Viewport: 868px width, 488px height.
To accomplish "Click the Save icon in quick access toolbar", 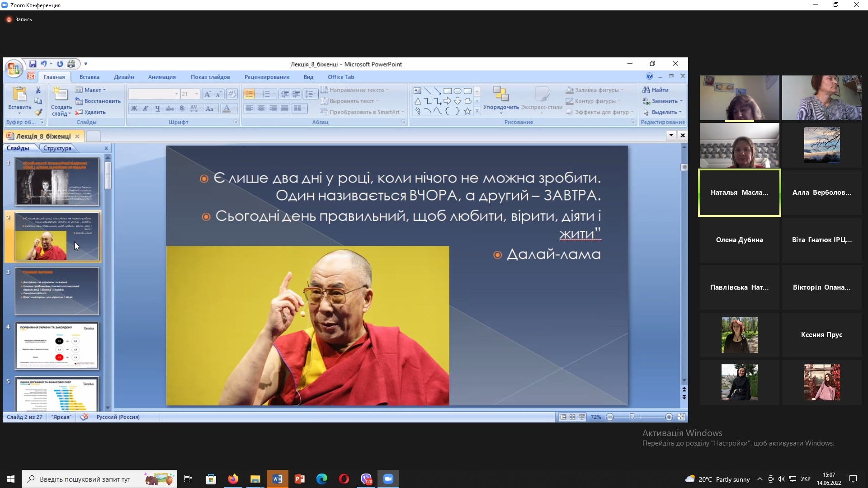I will tap(33, 64).
